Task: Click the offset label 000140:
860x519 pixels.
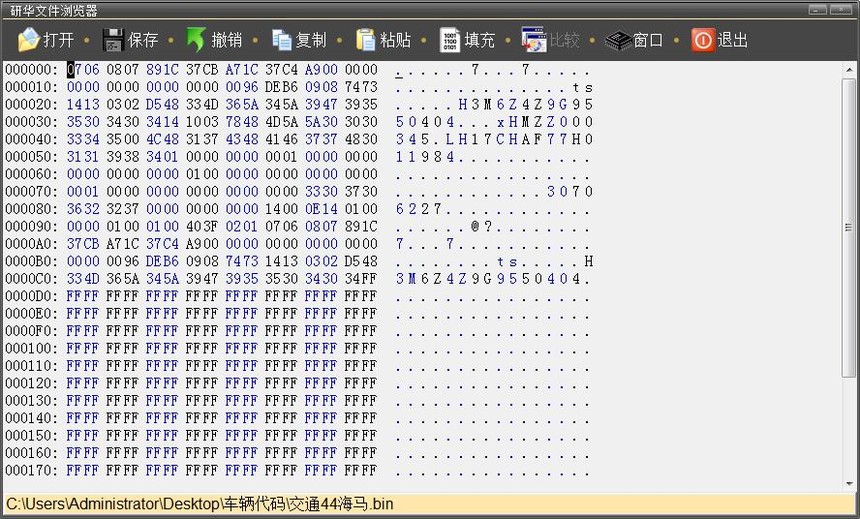Action: [x=31, y=418]
